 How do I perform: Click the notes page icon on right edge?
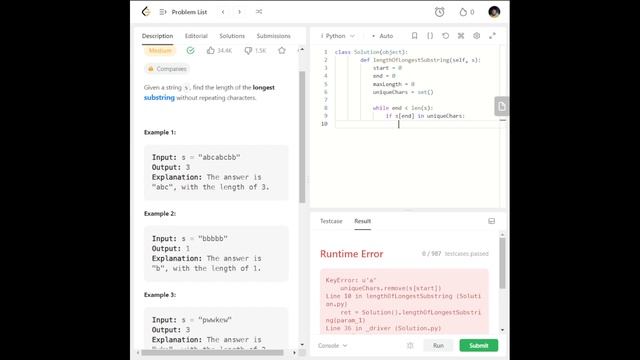click(501, 107)
